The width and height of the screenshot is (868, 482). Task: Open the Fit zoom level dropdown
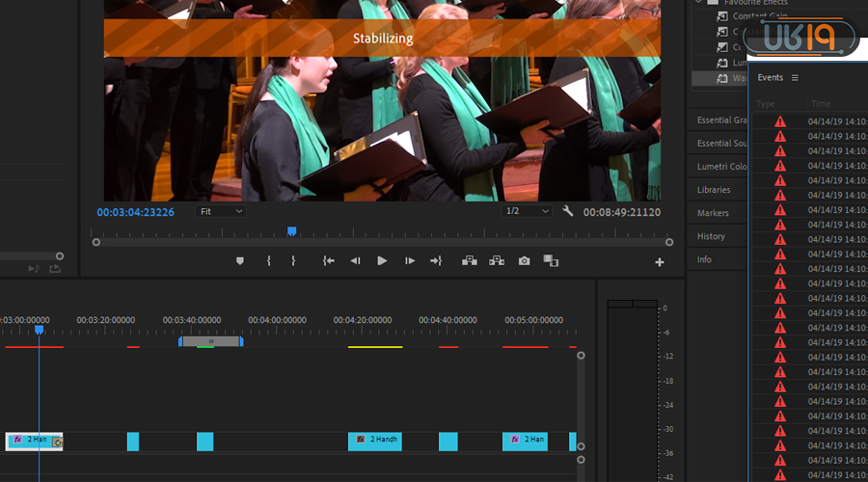[221, 211]
